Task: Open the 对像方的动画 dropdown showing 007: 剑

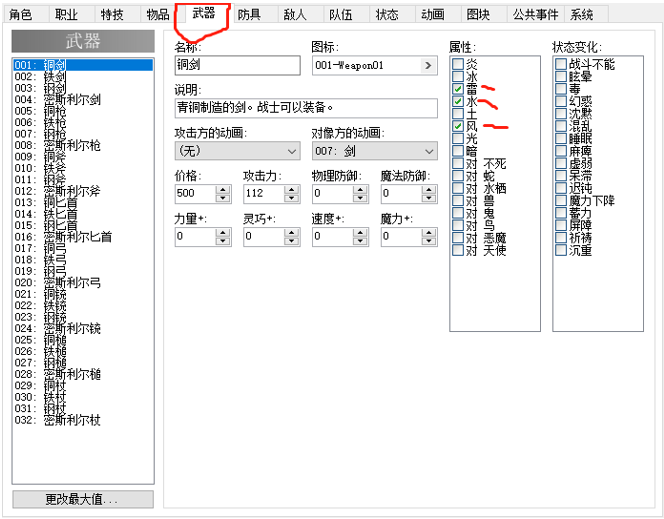Action: (375, 151)
